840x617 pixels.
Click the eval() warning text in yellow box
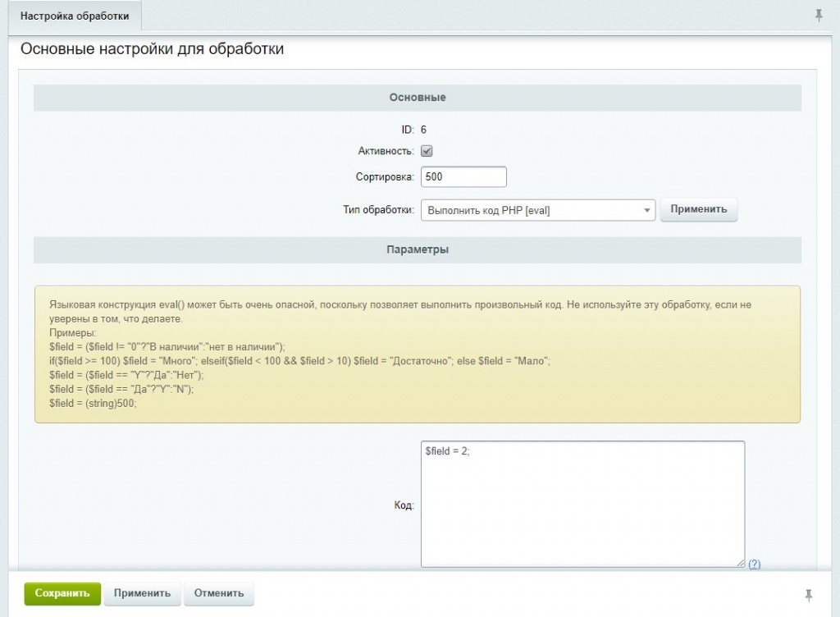[400, 312]
